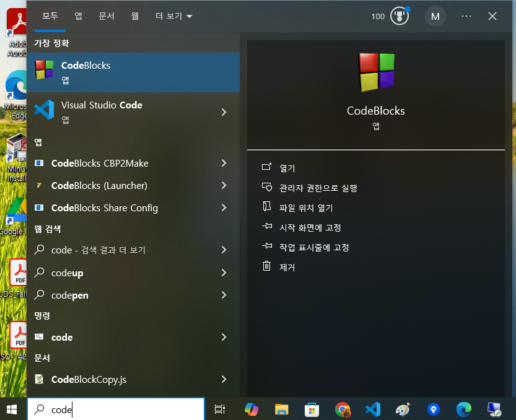Expand CodeBlocks (Launcher) options

coord(224,185)
